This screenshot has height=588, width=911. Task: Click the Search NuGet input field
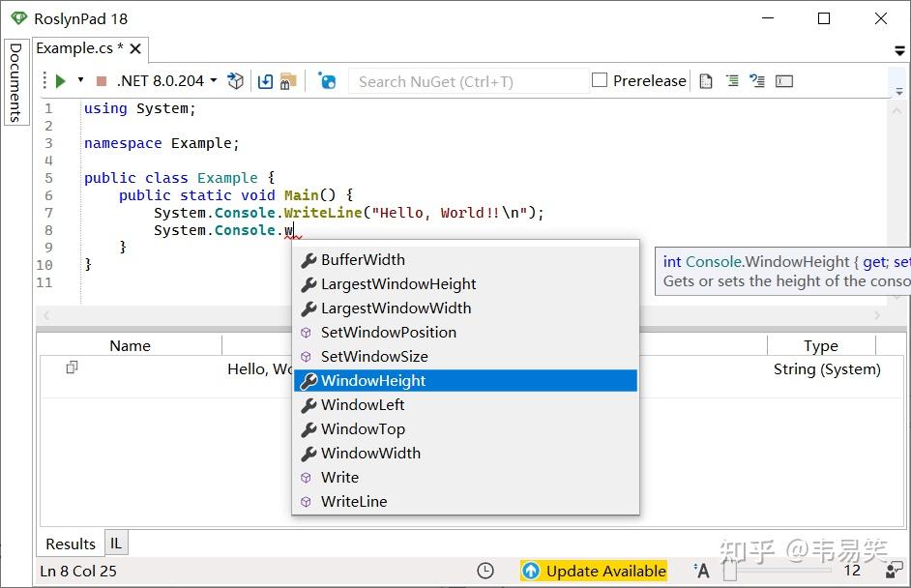point(468,81)
